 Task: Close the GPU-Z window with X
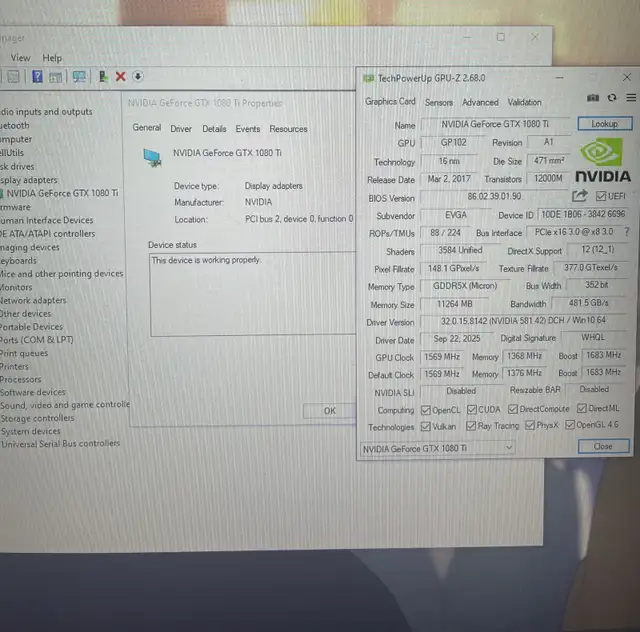coord(627,77)
